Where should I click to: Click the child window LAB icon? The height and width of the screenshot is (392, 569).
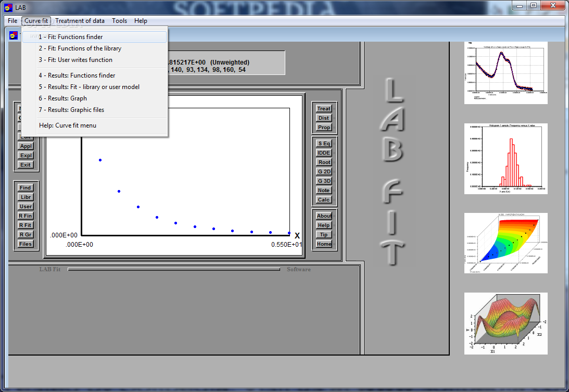pyautogui.click(x=14, y=35)
